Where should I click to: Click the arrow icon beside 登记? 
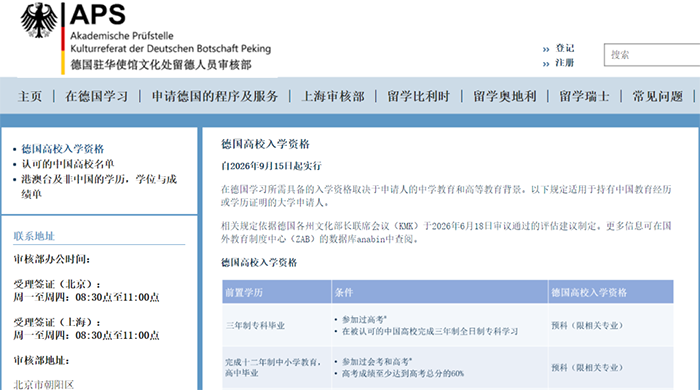[546, 49]
